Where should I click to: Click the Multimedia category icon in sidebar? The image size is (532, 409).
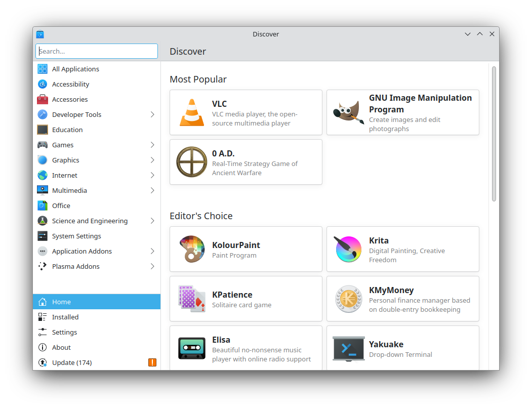coord(43,190)
